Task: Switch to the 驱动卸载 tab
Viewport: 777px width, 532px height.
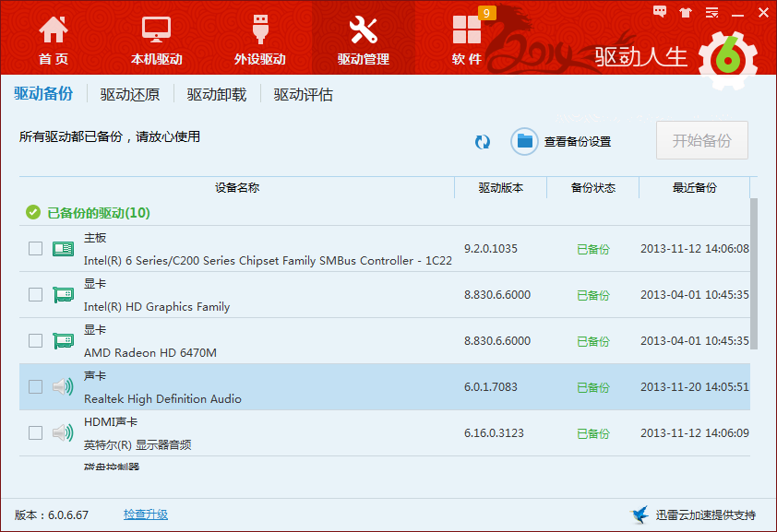Action: click(217, 94)
